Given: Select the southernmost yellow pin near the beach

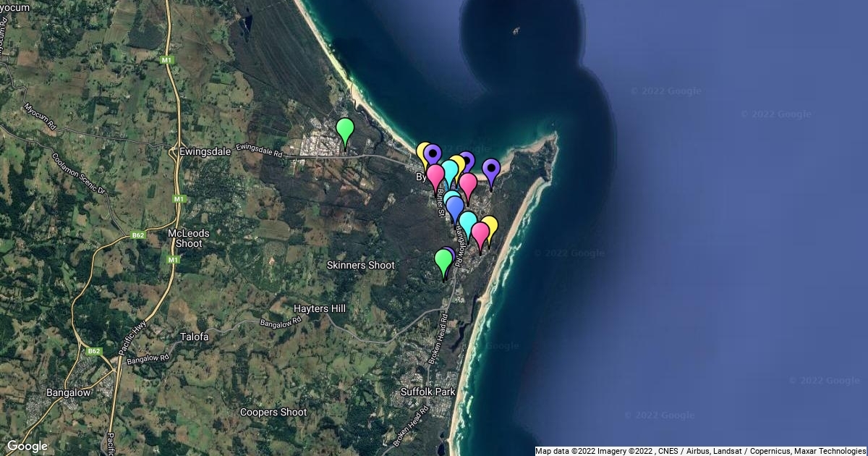Looking at the screenshot, I should click(490, 227).
